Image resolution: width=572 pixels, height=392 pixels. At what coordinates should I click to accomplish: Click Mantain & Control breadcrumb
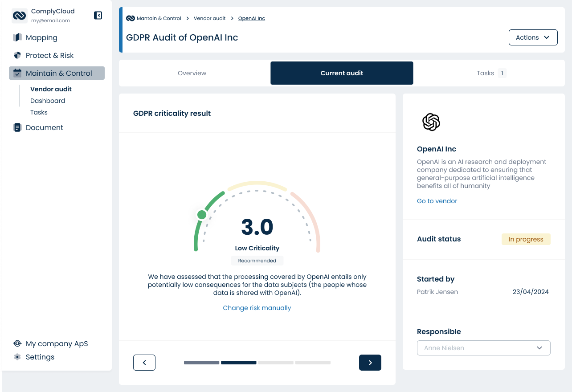(x=159, y=18)
